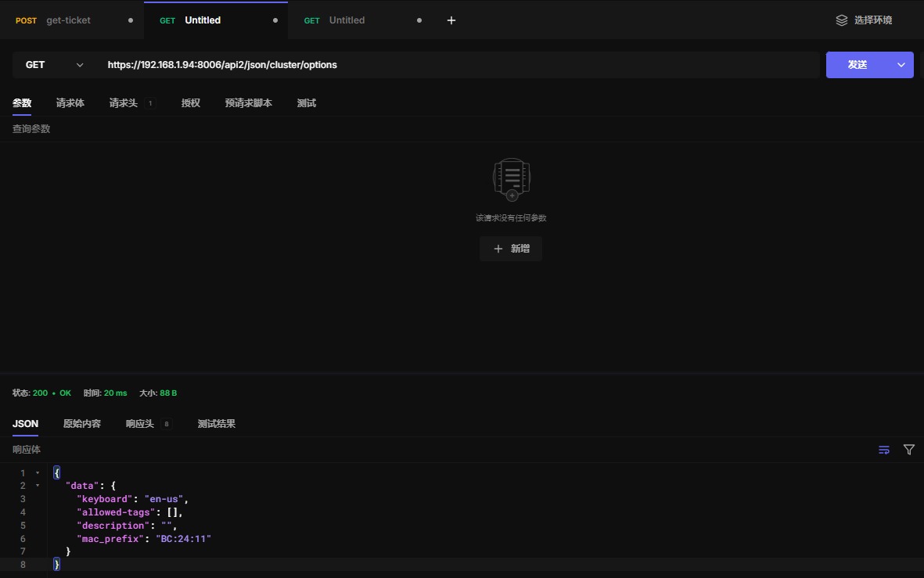Click the empty parameters illustration icon
924x578 pixels.
511,179
